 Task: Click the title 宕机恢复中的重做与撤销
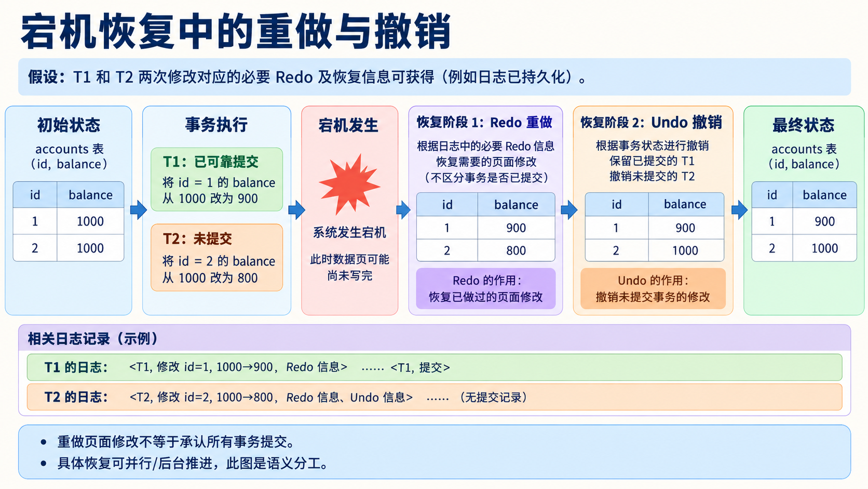point(236,32)
